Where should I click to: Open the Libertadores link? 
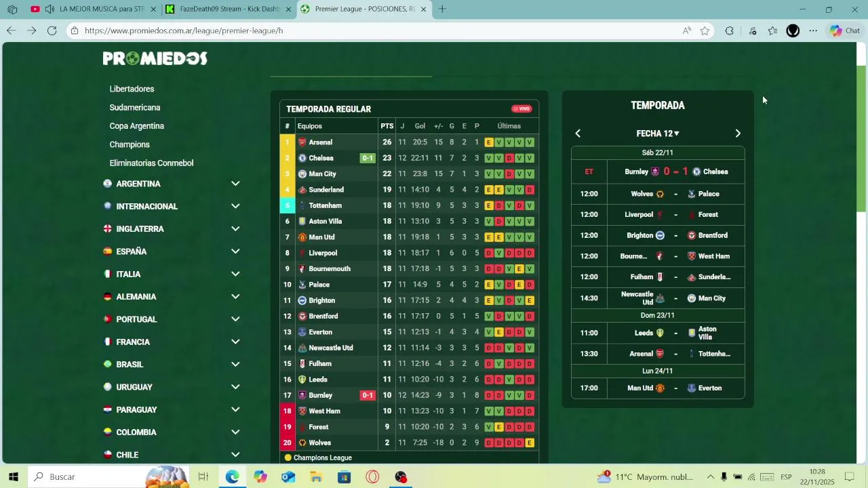click(132, 89)
